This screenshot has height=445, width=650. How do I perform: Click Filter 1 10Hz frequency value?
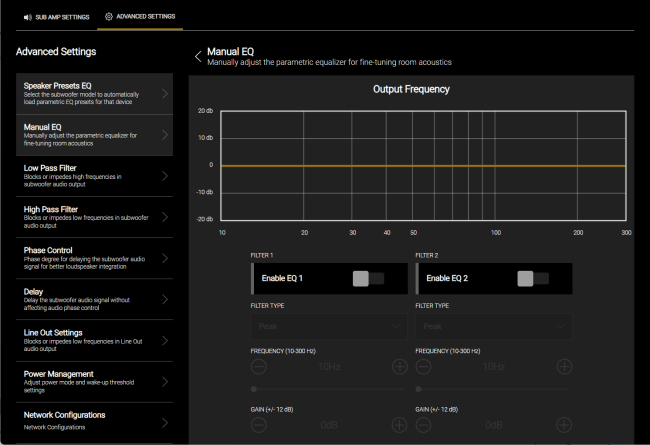coord(329,367)
